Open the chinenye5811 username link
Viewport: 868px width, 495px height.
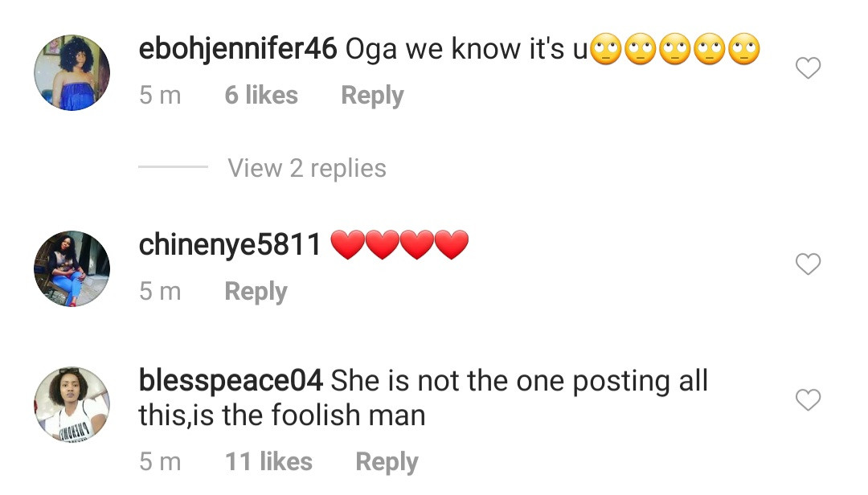(x=230, y=245)
